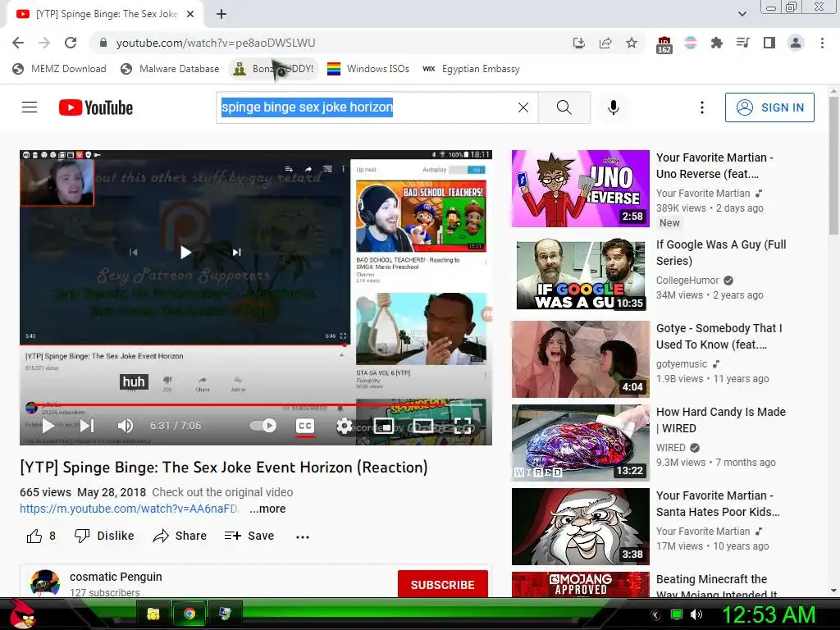The image size is (840, 630).
Task: Switch to miniplayer mode
Action: (x=384, y=426)
